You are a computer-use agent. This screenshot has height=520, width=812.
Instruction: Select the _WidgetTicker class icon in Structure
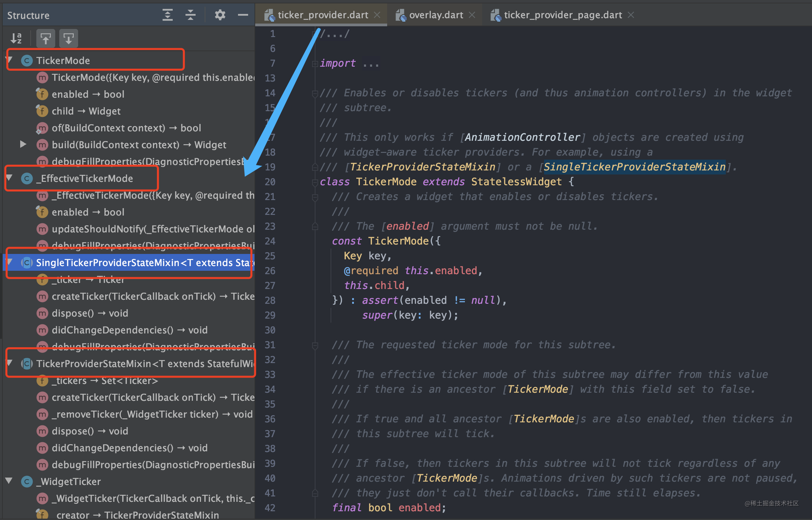pyautogui.click(x=27, y=482)
